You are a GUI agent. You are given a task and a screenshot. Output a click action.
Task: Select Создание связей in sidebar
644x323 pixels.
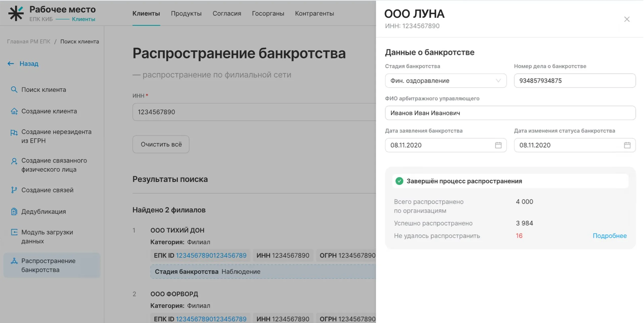[x=47, y=190]
